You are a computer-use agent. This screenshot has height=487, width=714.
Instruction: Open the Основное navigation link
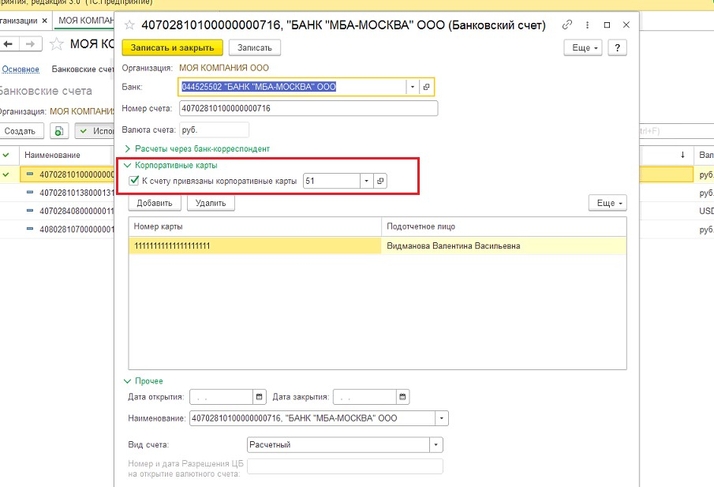[20, 69]
